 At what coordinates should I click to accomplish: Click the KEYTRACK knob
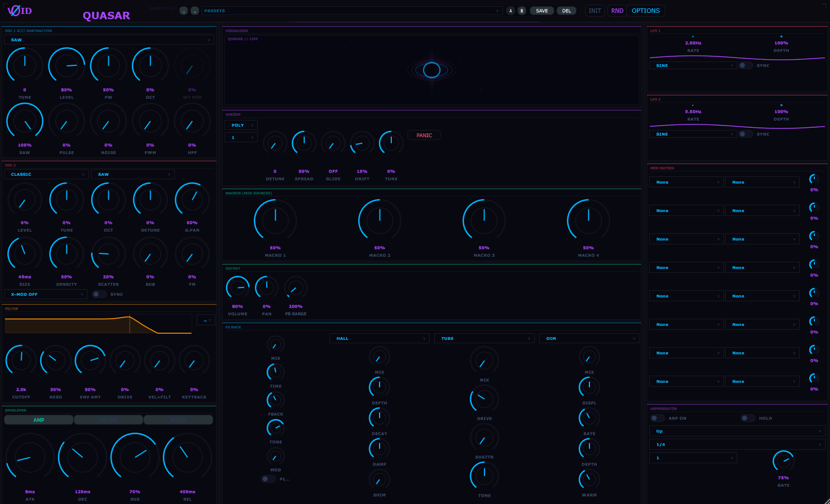tap(194, 361)
